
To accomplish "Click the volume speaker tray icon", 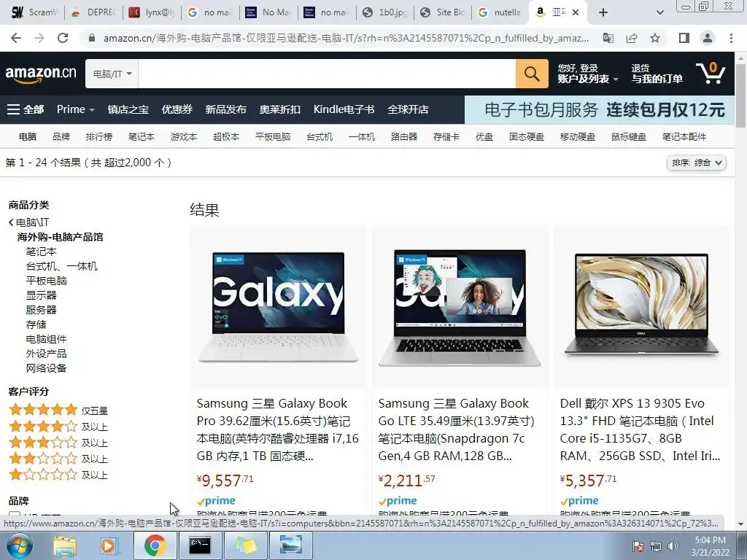I will 673,546.
